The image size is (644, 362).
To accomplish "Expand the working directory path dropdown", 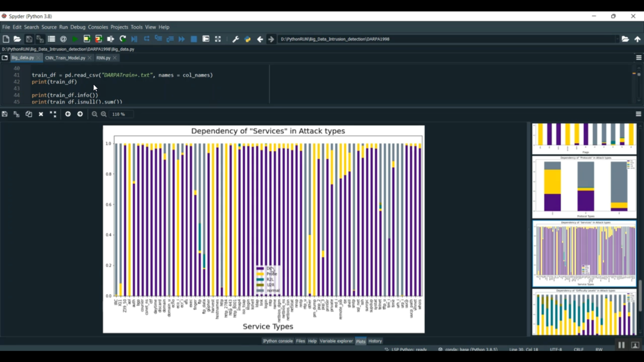I will coord(617,39).
